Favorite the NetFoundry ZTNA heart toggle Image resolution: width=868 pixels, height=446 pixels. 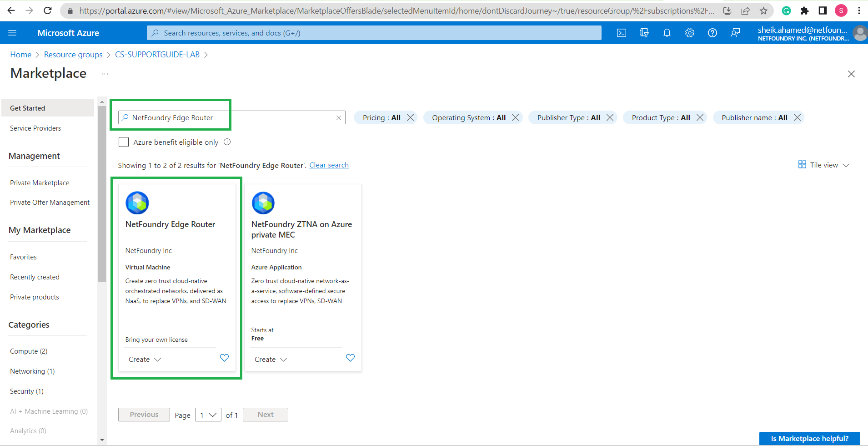pos(350,358)
